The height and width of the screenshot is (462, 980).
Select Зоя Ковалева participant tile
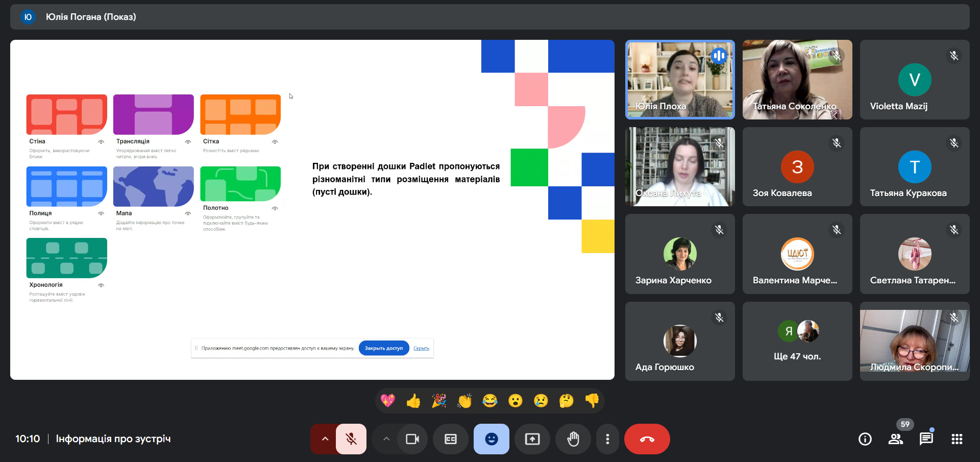(x=797, y=166)
